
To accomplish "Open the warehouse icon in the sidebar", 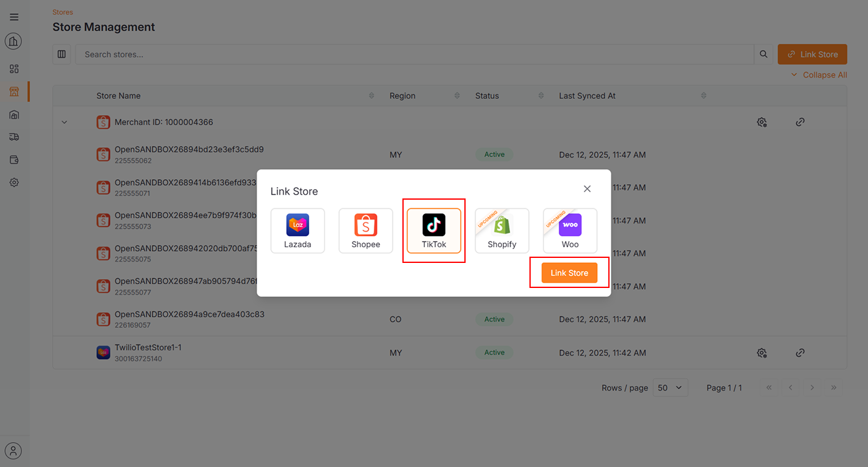I will [x=14, y=115].
